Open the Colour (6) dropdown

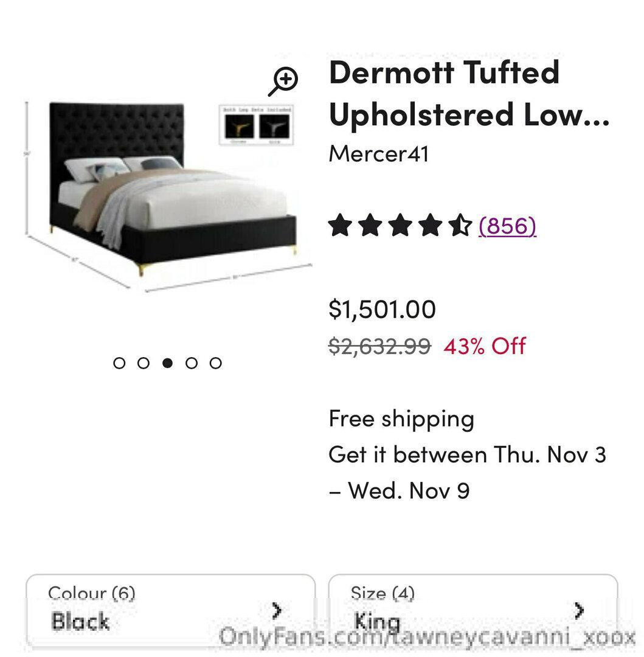click(170, 609)
